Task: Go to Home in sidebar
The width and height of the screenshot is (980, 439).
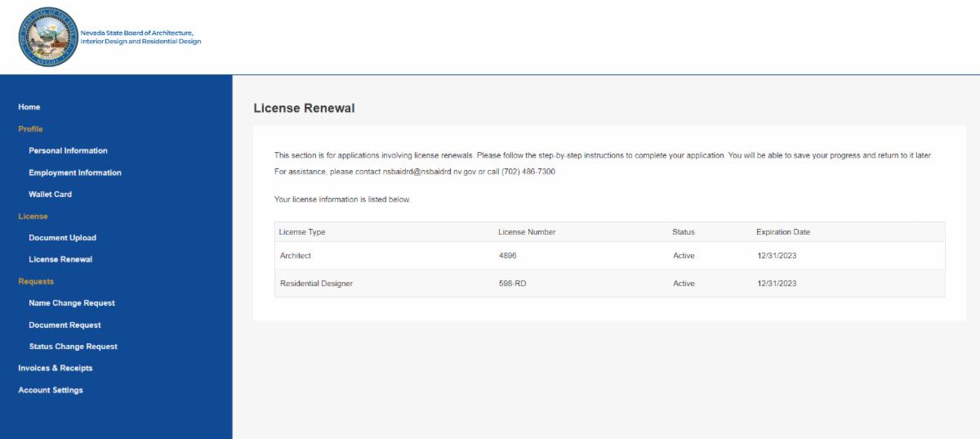Action: tap(29, 107)
